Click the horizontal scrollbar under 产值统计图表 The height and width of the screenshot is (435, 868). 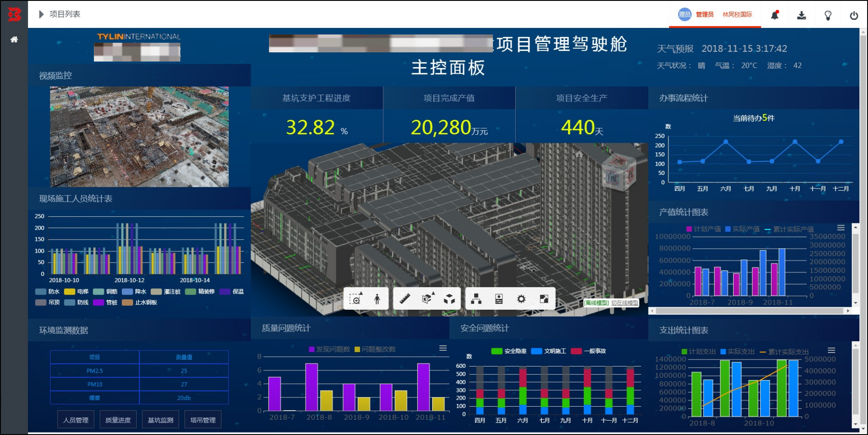(750, 311)
